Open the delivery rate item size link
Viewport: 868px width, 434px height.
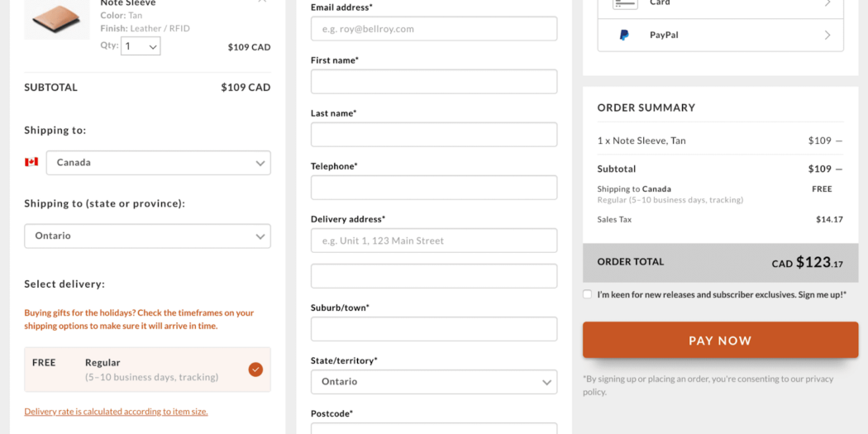pos(116,412)
